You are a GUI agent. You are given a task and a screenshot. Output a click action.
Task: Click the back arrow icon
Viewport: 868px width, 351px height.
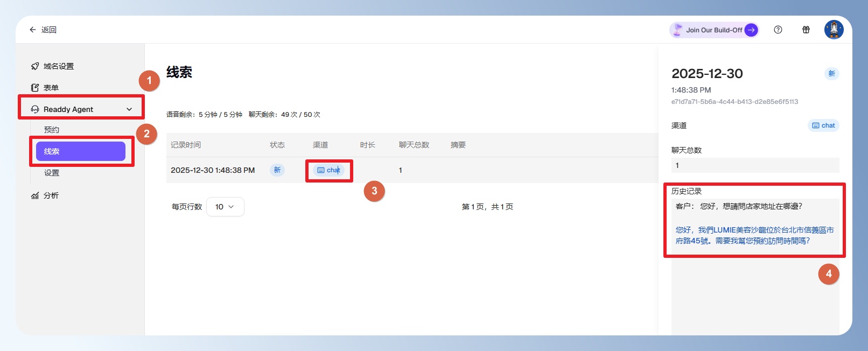[x=33, y=30]
